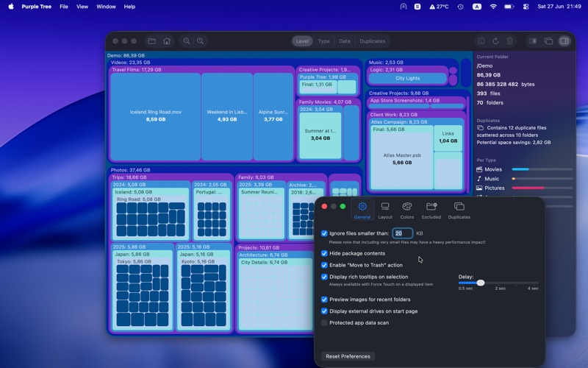Switch to the Level view
The height and width of the screenshot is (368, 588).
click(x=302, y=41)
